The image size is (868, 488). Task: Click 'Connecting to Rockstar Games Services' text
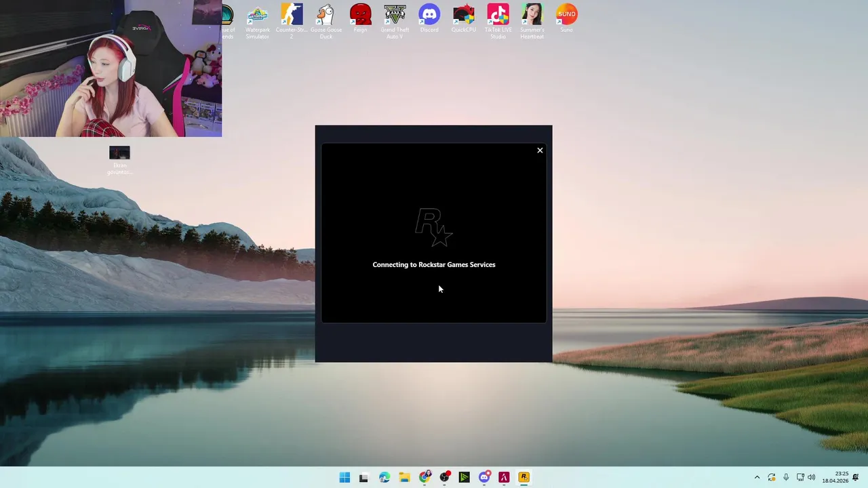pos(434,264)
